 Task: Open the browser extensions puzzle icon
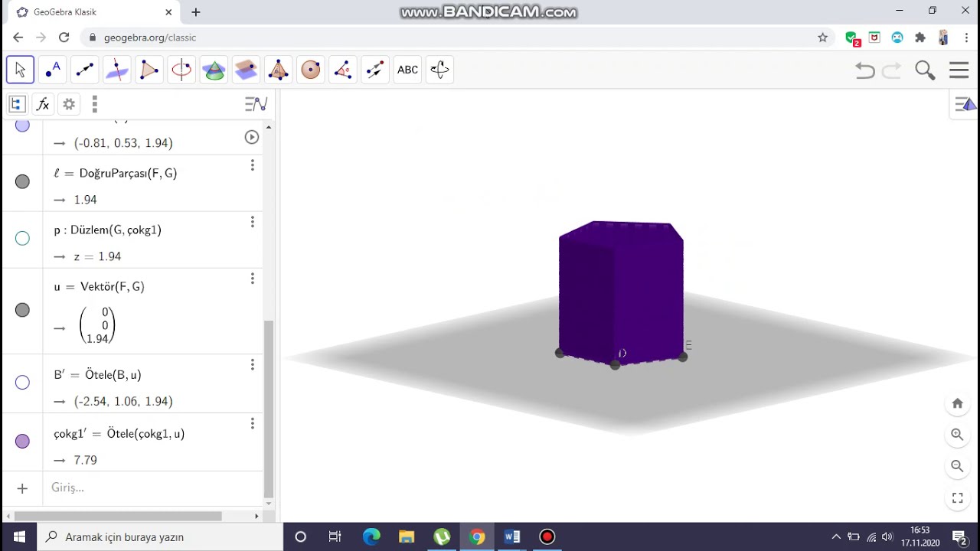coord(920,37)
